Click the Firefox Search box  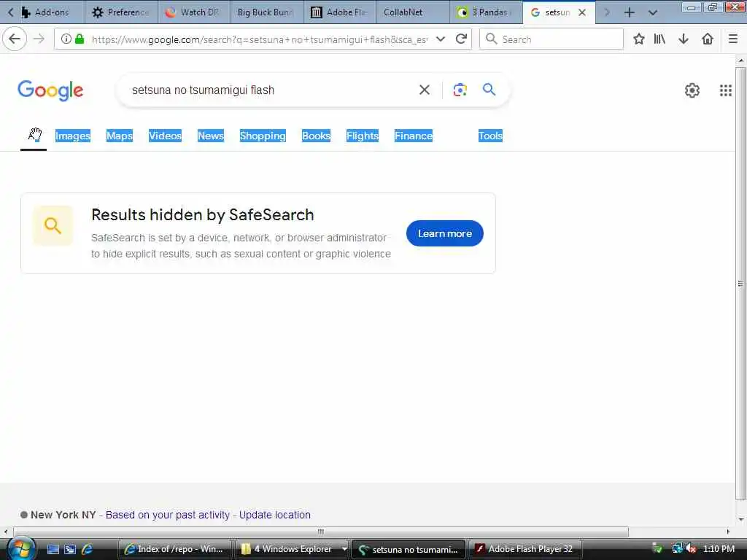tap(551, 39)
